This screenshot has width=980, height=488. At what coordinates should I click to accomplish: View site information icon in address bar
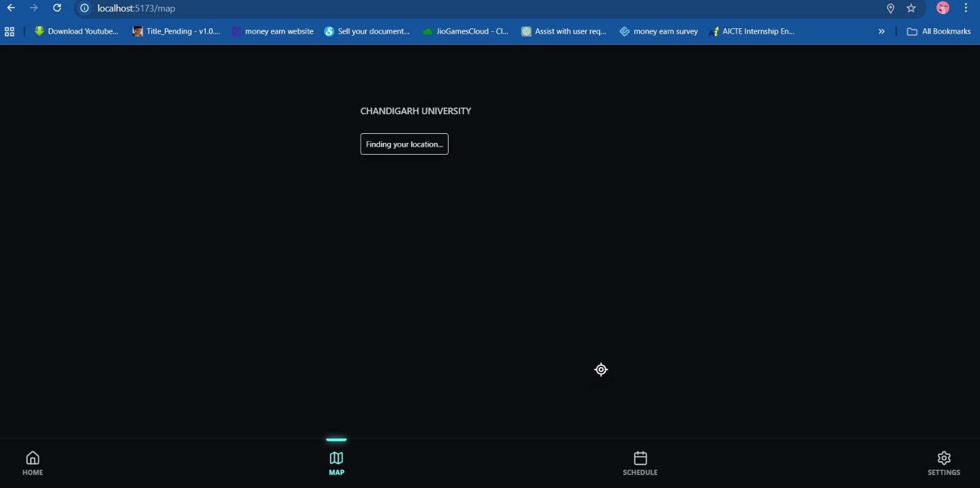(x=85, y=9)
